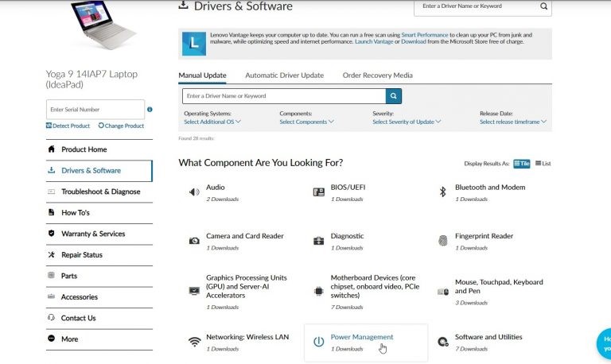Viewport: 611px width, 364px height.
Task: Expand Select Severity of Update dropdown
Action: [x=406, y=122]
